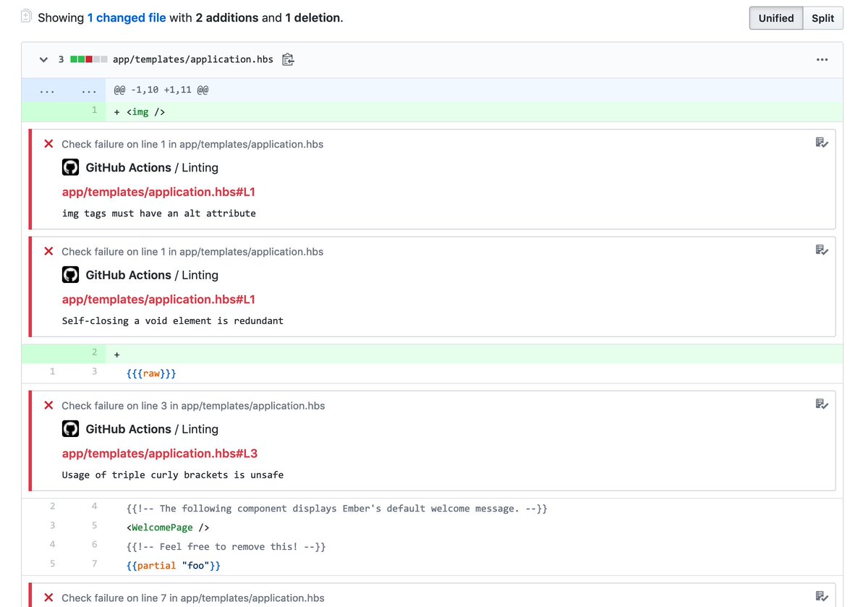Click new line number 1 of the '+ <img />' row
This screenshot has width=868, height=607.
coord(94,111)
